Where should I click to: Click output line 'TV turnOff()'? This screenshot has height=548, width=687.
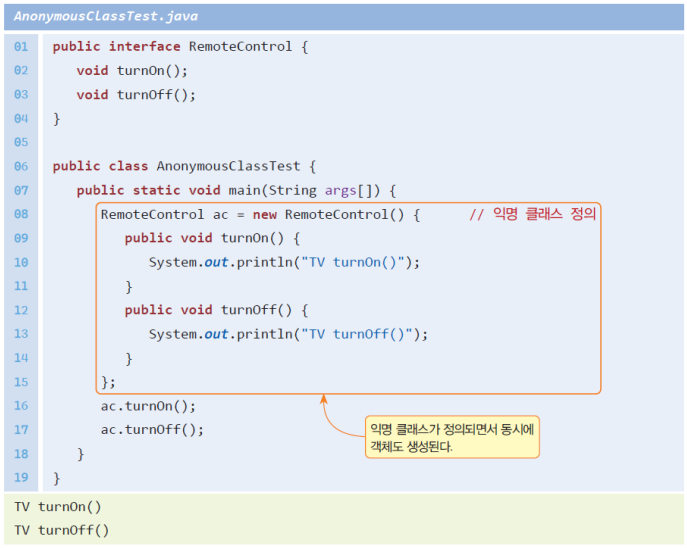tap(62, 530)
